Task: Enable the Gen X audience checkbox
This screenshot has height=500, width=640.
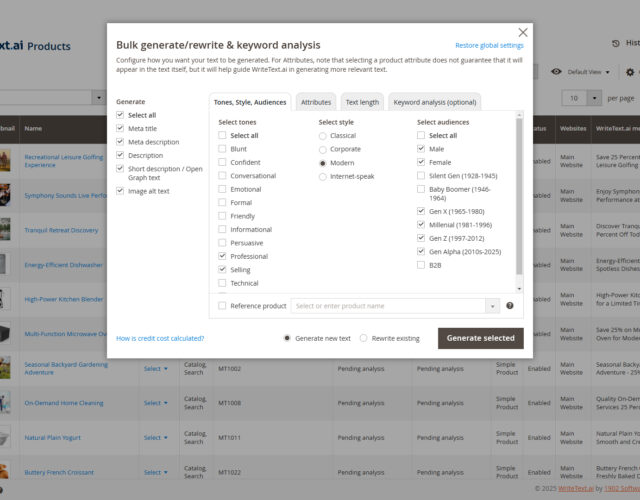Action: point(421,211)
